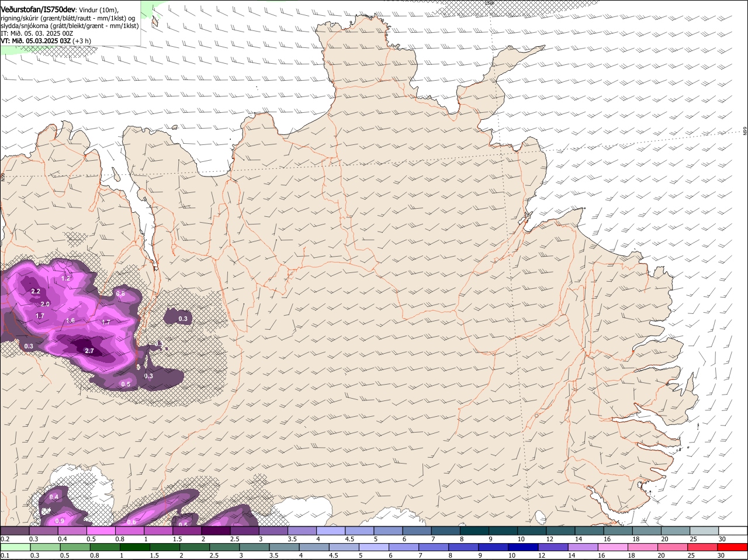Select upper legend swatch between 12 and 14
748x560 pixels.
click(561, 530)
